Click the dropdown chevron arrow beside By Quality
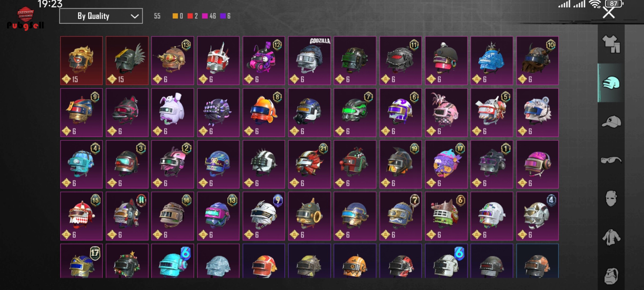The width and height of the screenshot is (644, 290). tap(134, 16)
